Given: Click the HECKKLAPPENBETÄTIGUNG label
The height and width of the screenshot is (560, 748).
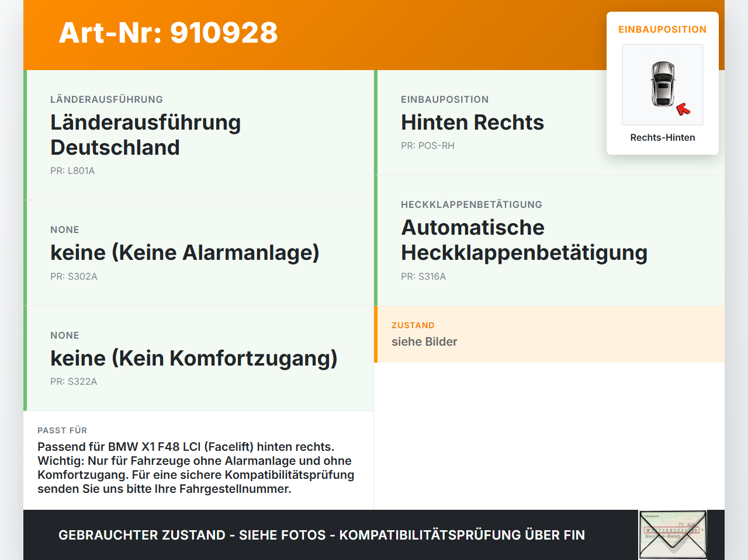Looking at the screenshot, I should [x=472, y=204].
